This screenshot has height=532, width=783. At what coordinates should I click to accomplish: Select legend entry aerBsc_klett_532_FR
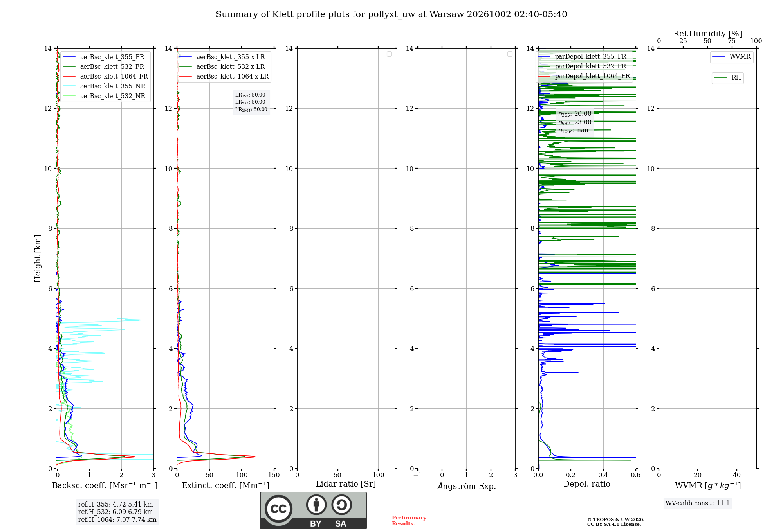pyautogui.click(x=105, y=66)
